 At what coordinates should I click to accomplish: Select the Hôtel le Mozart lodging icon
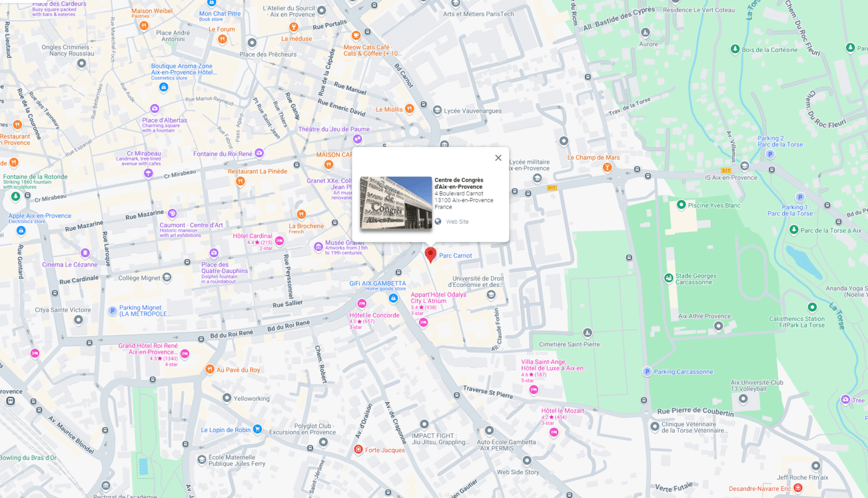point(554,432)
